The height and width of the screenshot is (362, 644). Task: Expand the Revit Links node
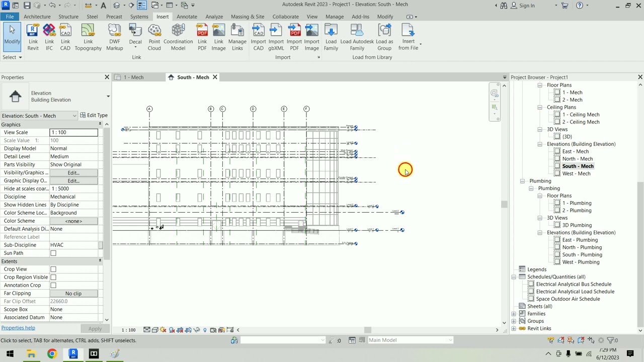click(514, 329)
